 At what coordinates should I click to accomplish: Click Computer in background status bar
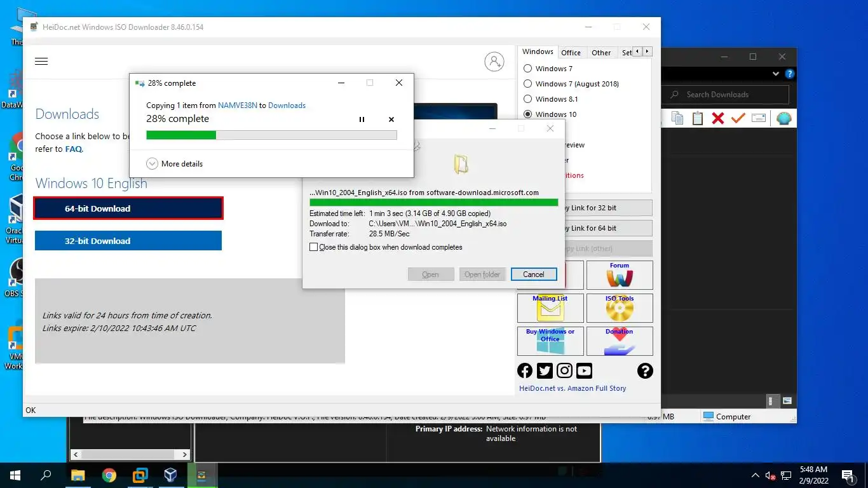(727, 417)
